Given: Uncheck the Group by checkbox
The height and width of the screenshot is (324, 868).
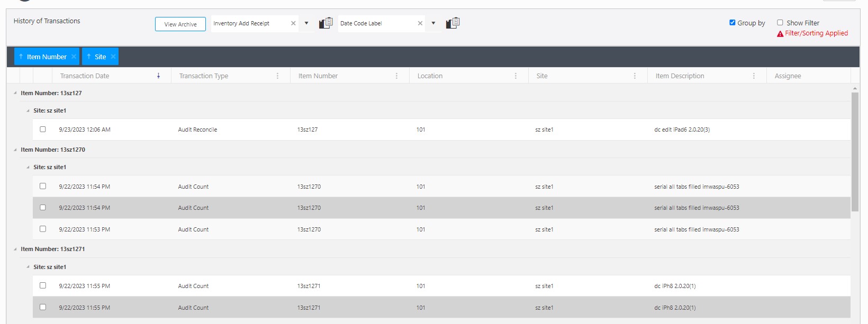Looking at the screenshot, I should coord(732,23).
